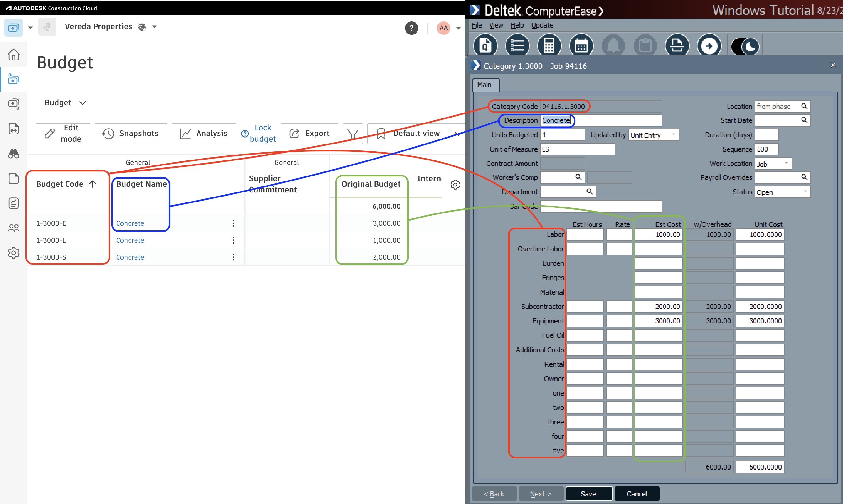Select the Budget icon in Autodesk sidebar

pyautogui.click(x=13, y=79)
